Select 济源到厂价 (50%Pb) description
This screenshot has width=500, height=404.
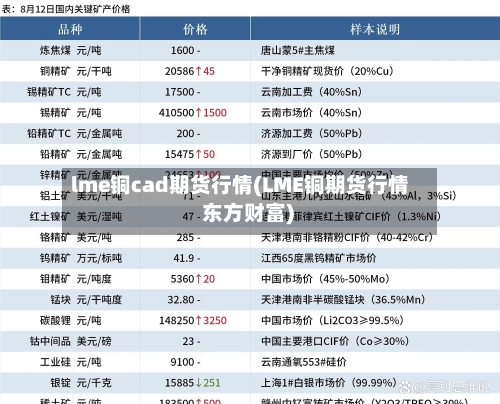[x=311, y=154]
